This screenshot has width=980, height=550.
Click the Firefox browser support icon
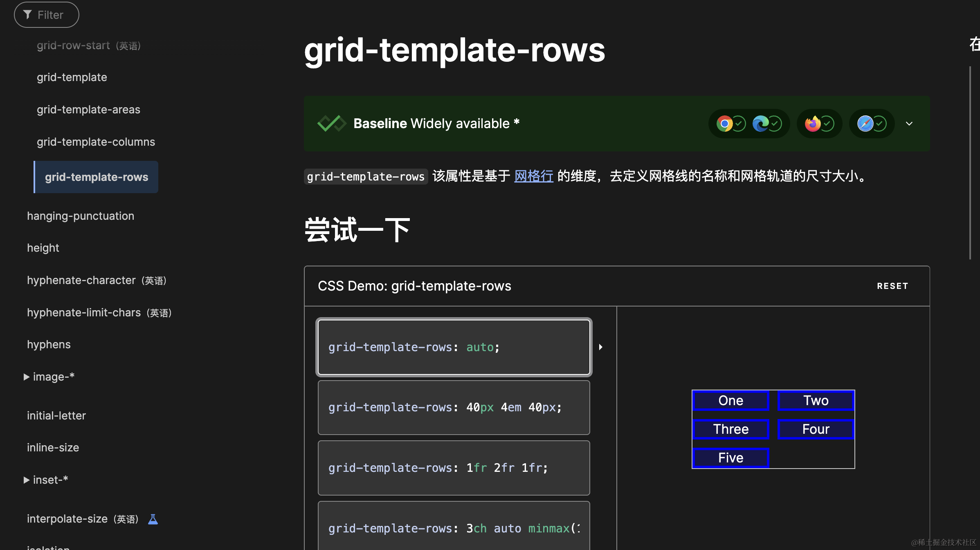[813, 124]
